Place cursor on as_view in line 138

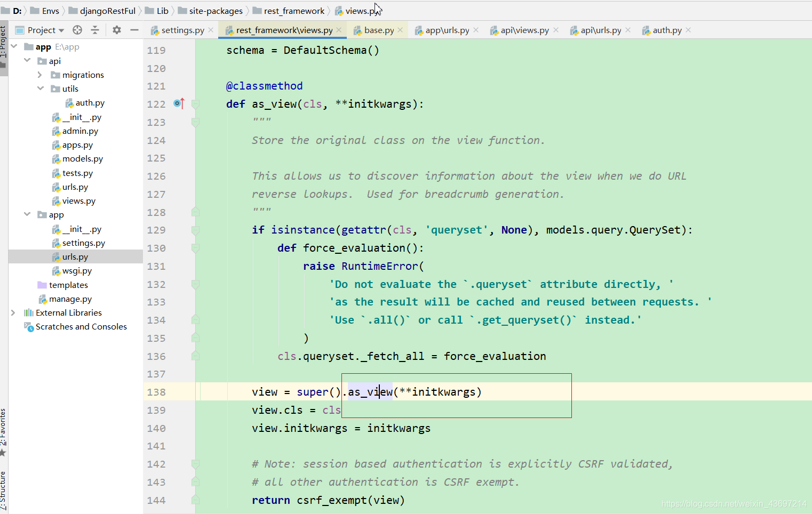[x=370, y=392]
